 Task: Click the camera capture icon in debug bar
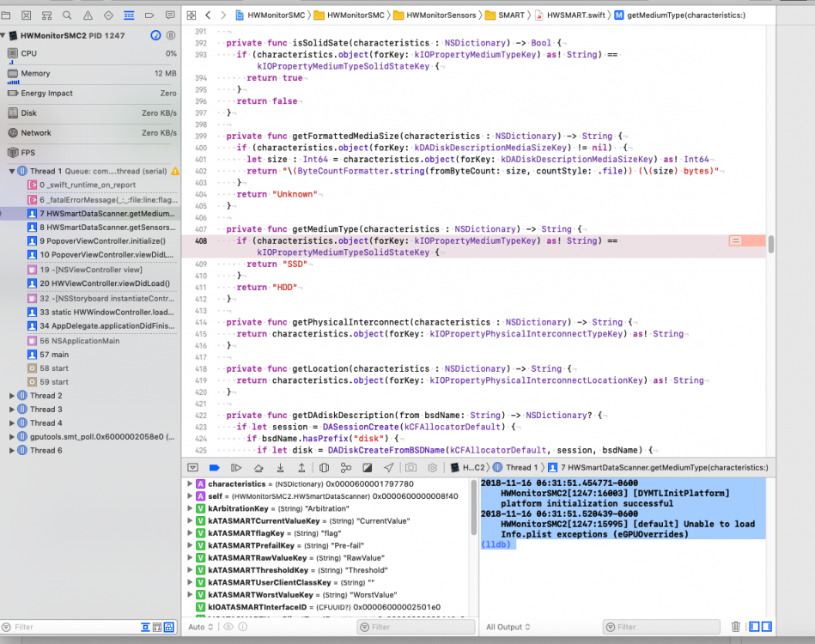411,467
